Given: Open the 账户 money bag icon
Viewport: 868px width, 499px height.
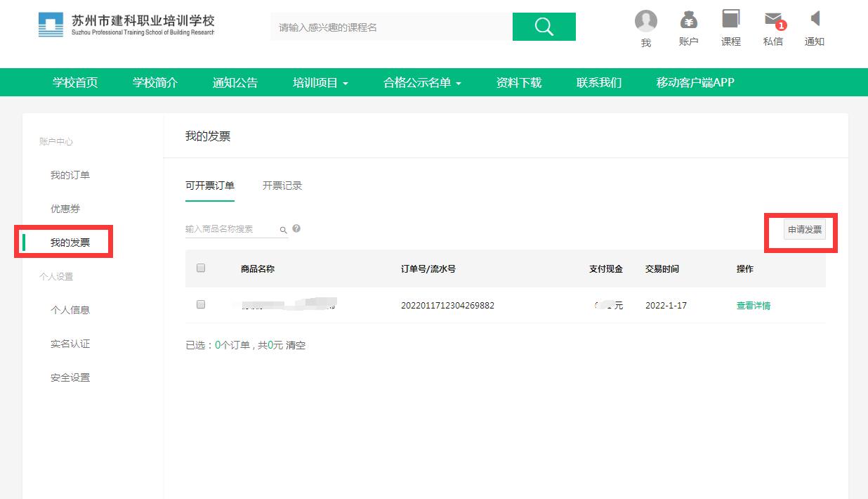Looking at the screenshot, I should coord(688,20).
